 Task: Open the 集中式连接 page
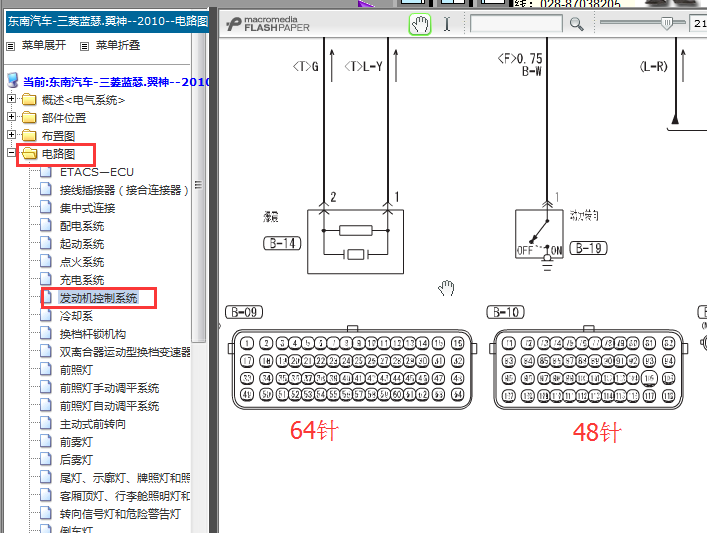[87, 208]
